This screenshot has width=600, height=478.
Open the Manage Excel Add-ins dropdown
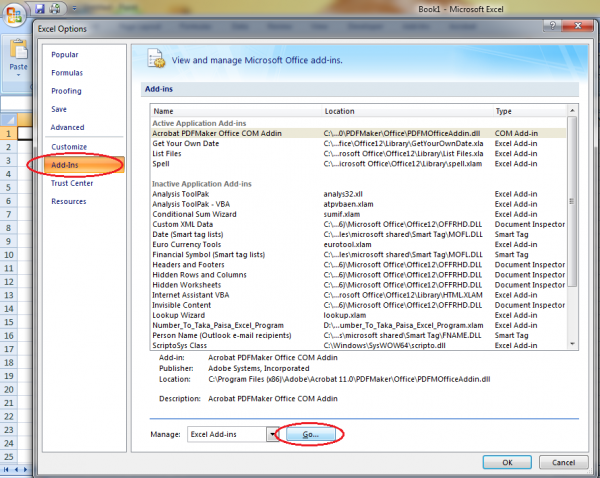pyautogui.click(x=273, y=434)
